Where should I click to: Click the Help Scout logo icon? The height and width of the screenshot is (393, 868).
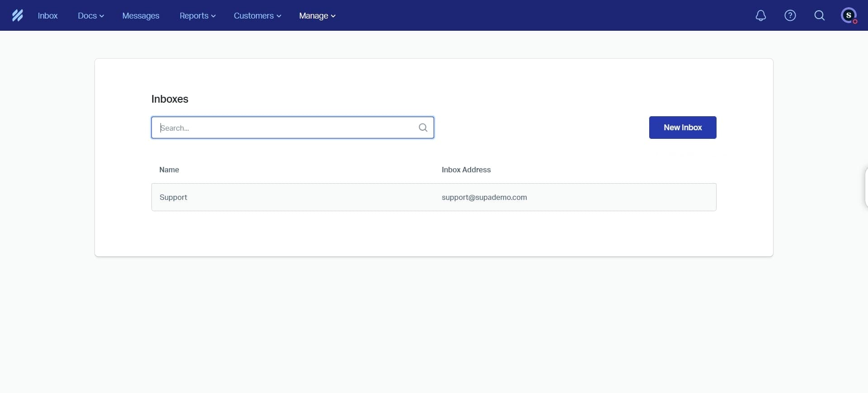[17, 15]
